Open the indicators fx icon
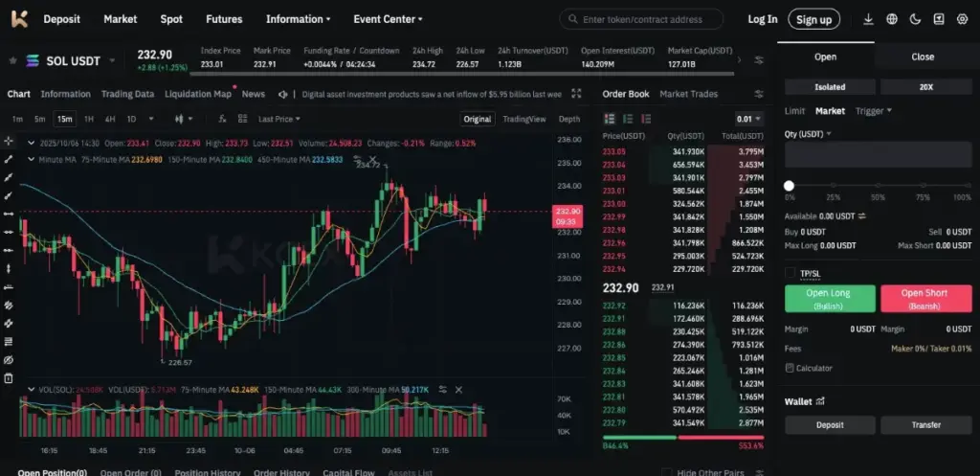Viewport: 980px width, 476px height. (222, 119)
